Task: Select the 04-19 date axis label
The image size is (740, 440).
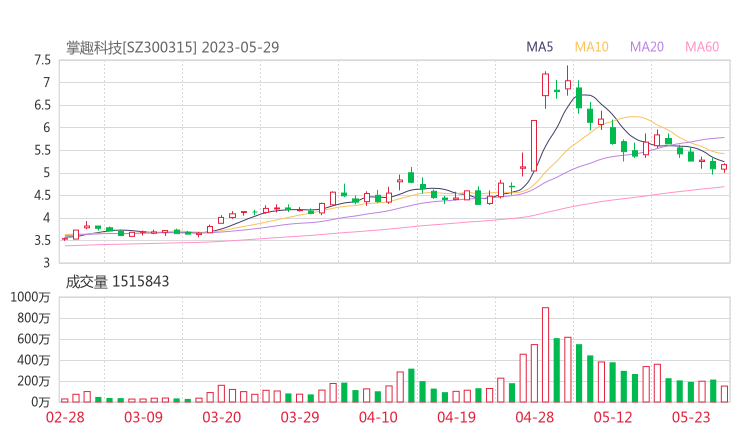Action: (456, 417)
